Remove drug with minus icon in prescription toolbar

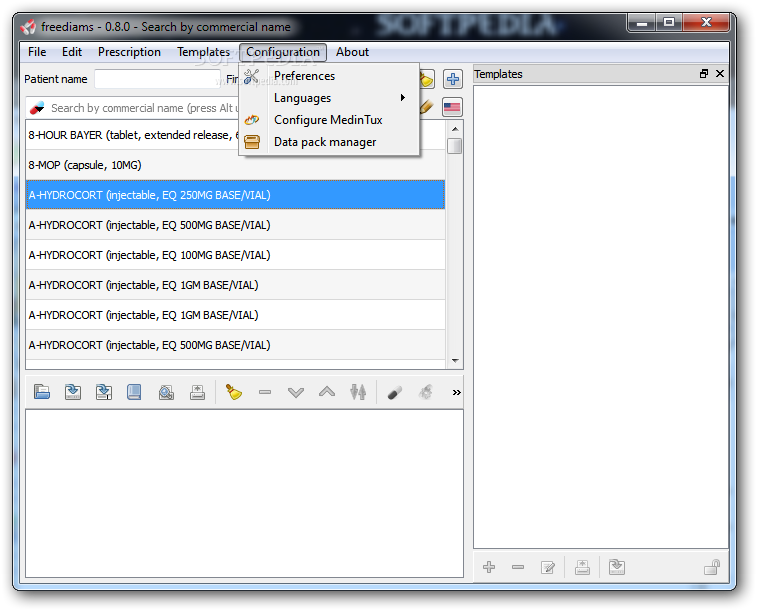coord(265,392)
